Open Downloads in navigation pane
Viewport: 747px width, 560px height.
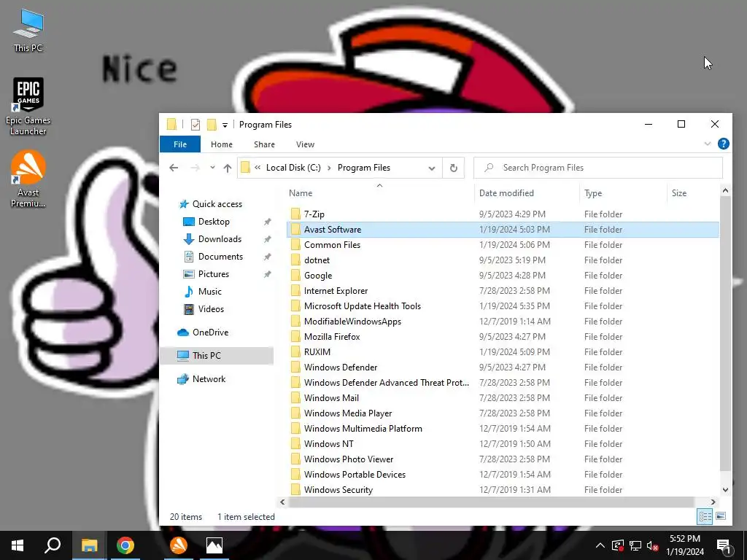click(220, 239)
